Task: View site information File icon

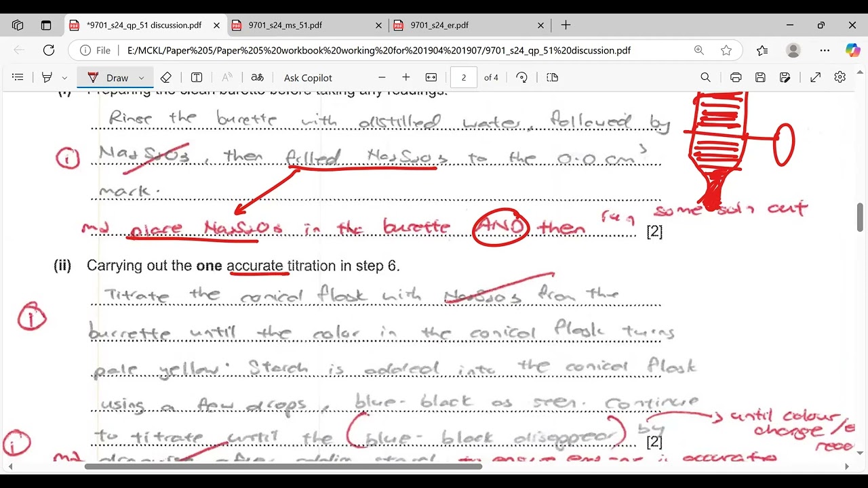Action: [96, 50]
